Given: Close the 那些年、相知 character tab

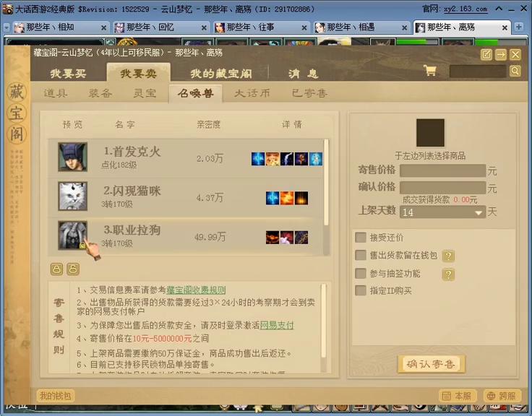Looking at the screenshot, I should tap(104, 27).
